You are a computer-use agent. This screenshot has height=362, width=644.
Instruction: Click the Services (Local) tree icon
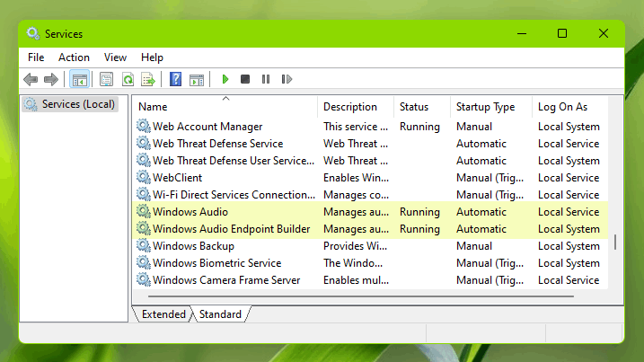31,104
